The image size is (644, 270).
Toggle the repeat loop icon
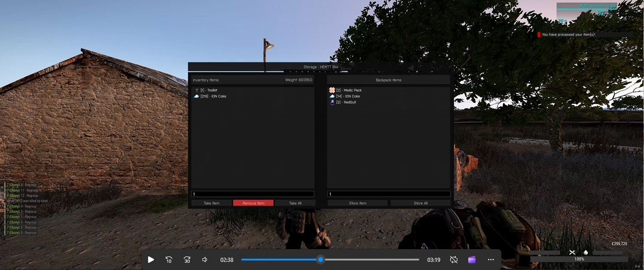(x=454, y=260)
